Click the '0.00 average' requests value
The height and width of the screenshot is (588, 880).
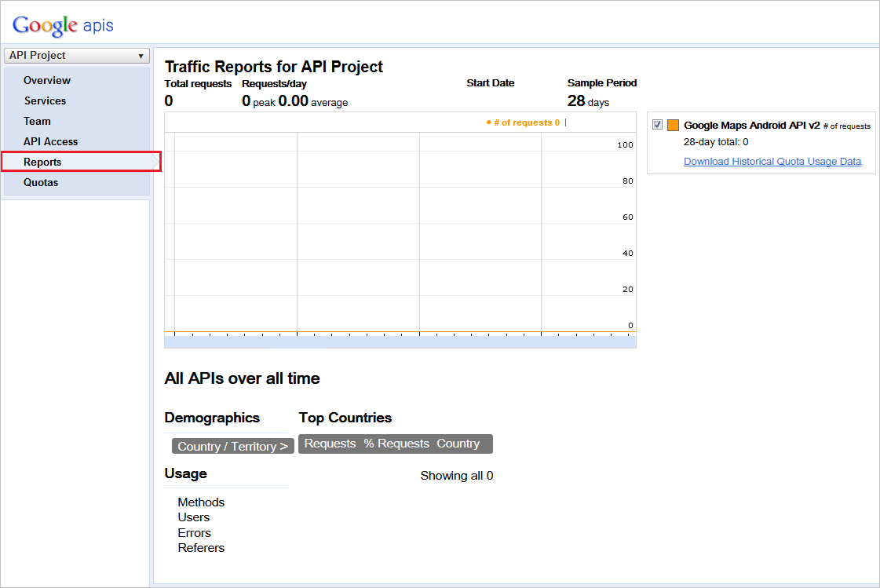point(313,101)
